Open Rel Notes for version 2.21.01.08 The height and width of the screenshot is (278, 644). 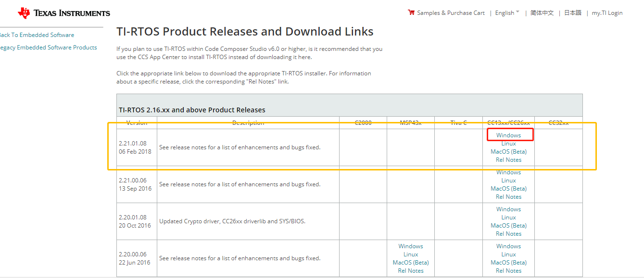click(509, 160)
